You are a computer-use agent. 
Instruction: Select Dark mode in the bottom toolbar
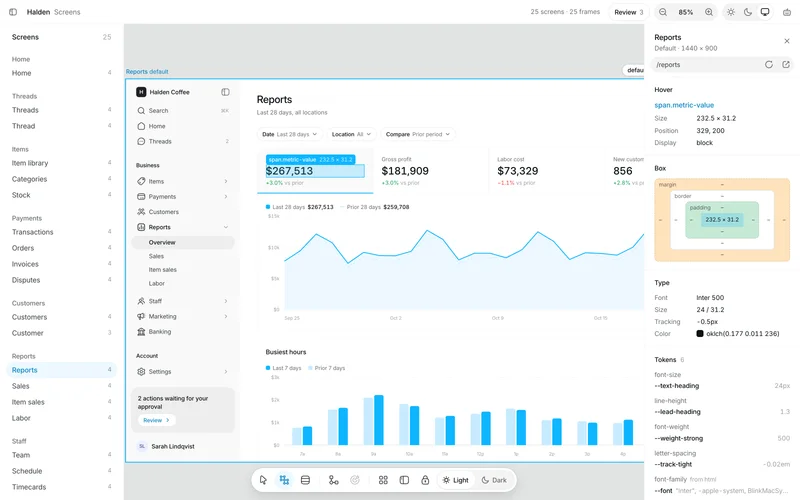pos(494,480)
